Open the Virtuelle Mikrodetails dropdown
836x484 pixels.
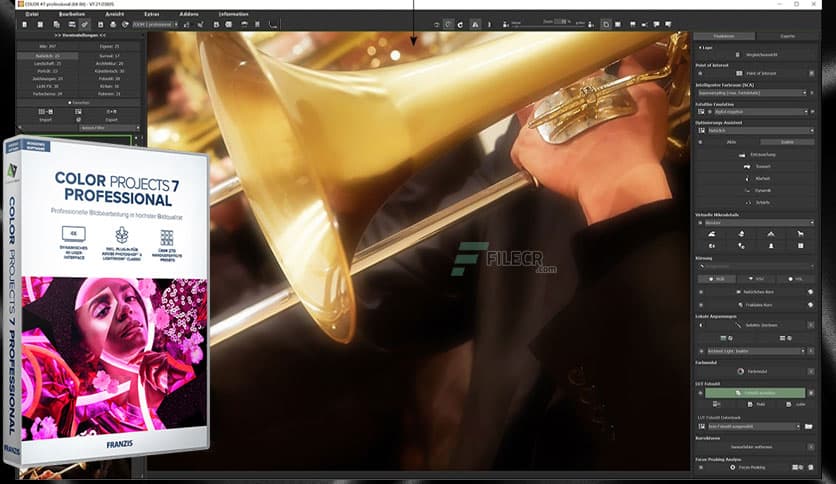[759, 222]
